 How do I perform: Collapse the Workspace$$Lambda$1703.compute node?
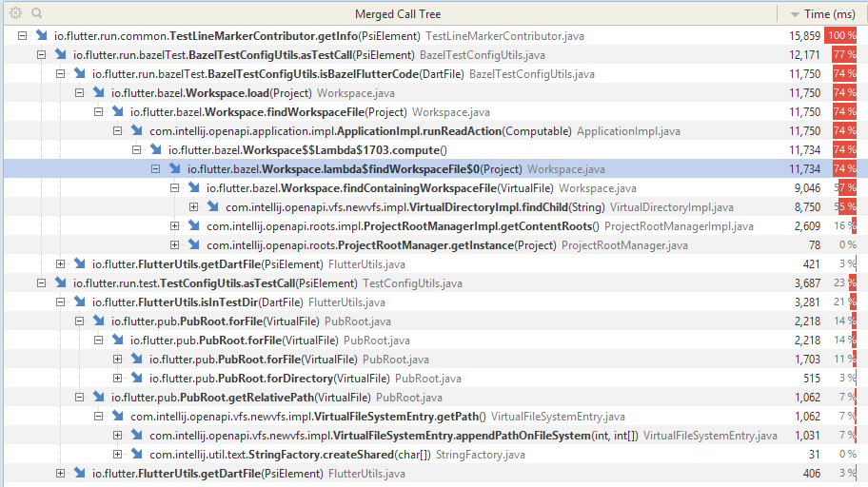tap(137, 150)
